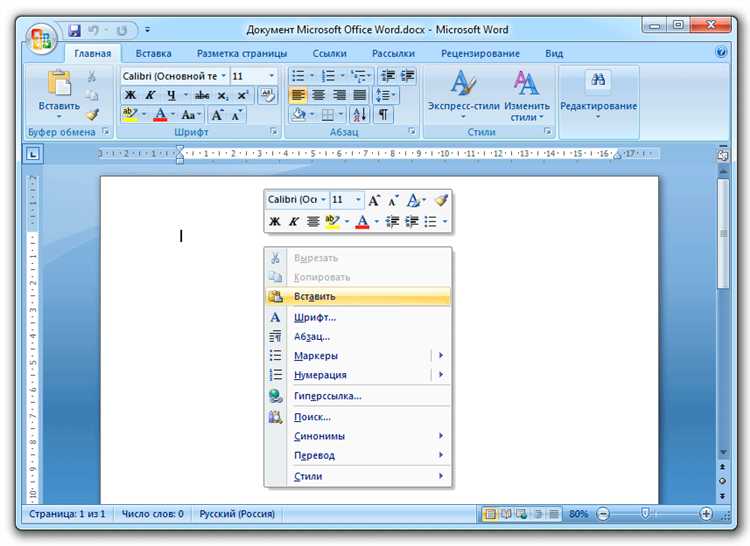Sort text with A-Z sort icon
Image resolution: width=750 pixels, height=546 pixels.
point(359,115)
